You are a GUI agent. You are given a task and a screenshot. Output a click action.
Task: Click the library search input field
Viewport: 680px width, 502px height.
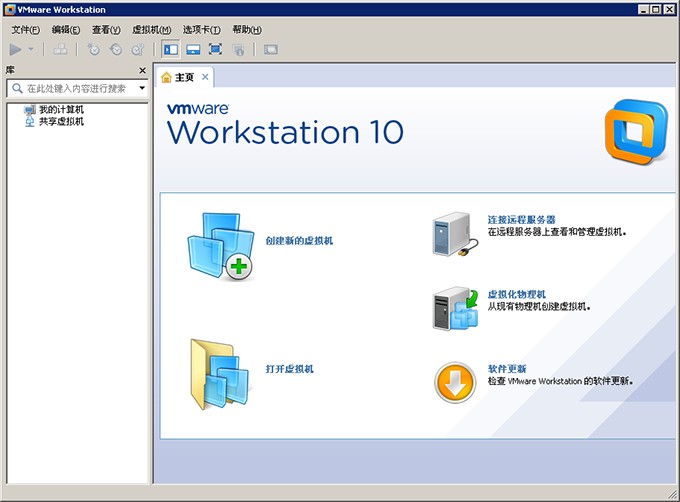pos(77,88)
